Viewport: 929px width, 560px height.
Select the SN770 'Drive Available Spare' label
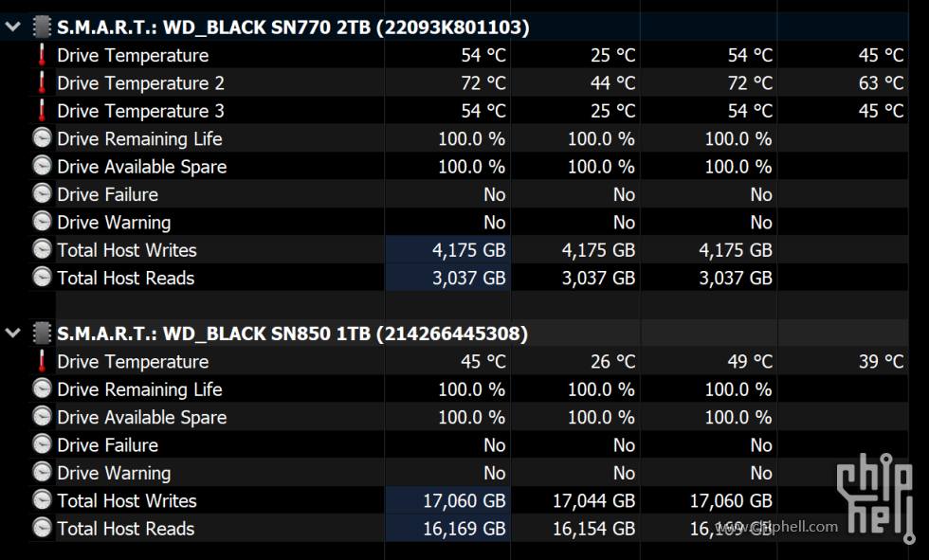[141, 167]
